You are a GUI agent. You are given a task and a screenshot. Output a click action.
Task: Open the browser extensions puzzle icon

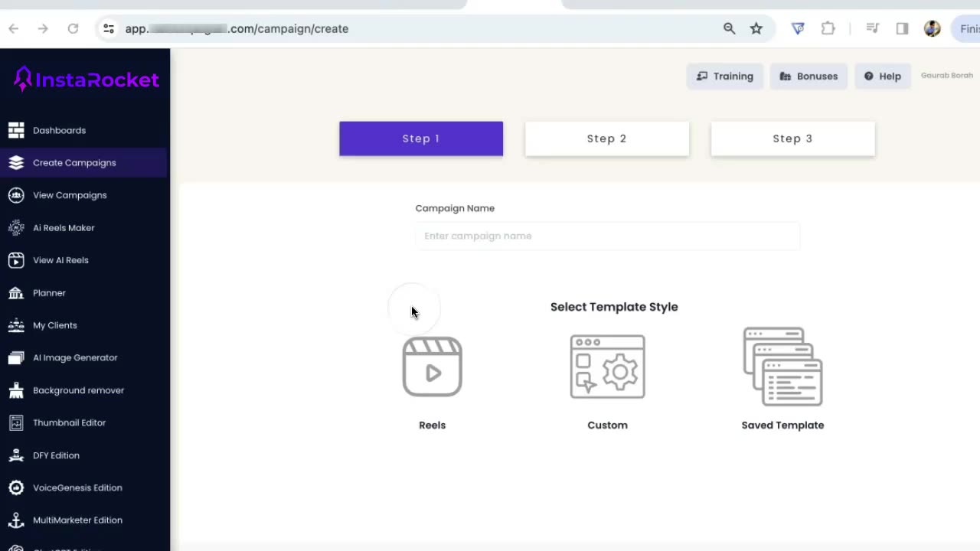coord(828,28)
